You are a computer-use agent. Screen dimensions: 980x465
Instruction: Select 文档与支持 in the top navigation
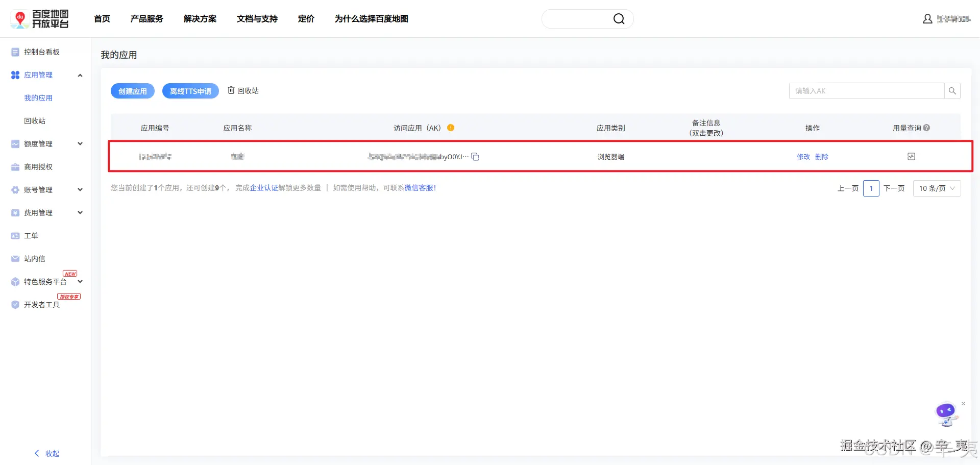(257, 19)
